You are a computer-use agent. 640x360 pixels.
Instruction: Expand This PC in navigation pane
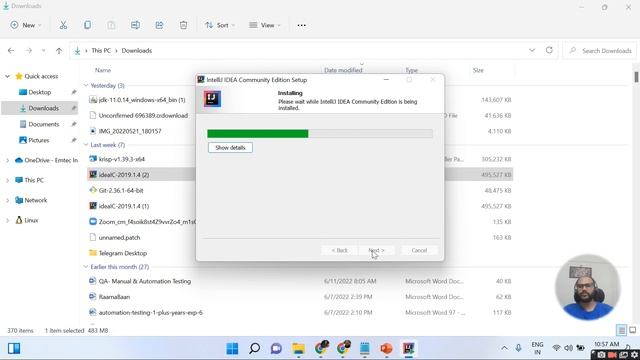click(x=7, y=180)
